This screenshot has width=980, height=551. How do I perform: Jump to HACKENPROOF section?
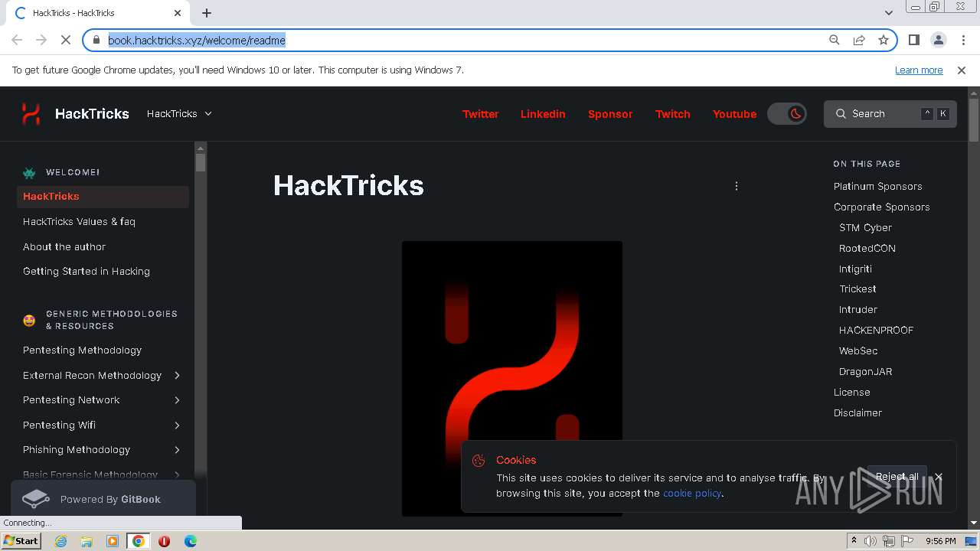(876, 330)
